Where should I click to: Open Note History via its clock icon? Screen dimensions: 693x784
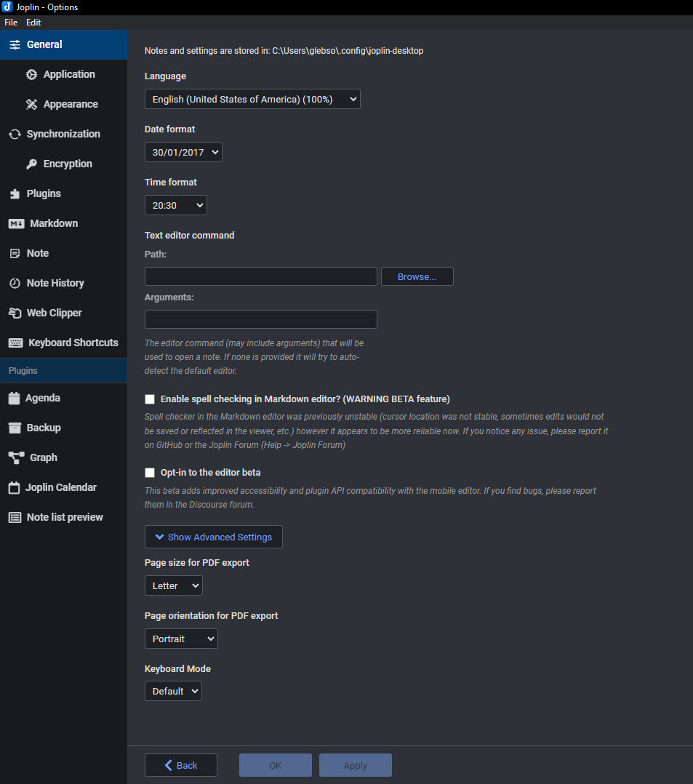[x=15, y=283]
